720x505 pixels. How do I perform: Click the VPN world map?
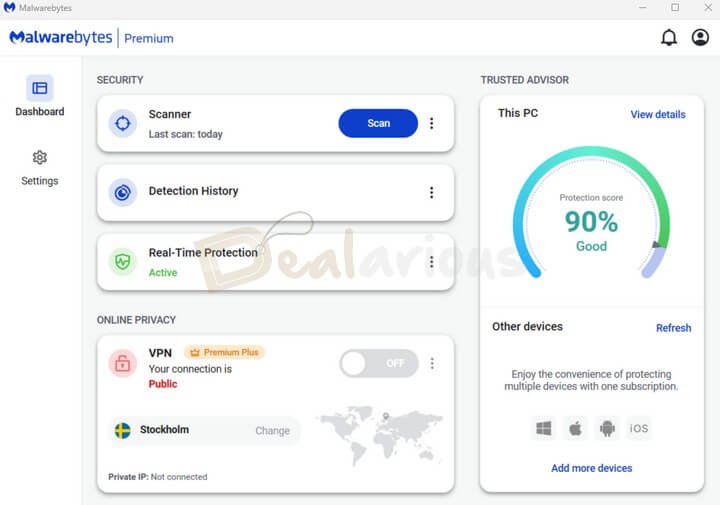click(x=379, y=435)
